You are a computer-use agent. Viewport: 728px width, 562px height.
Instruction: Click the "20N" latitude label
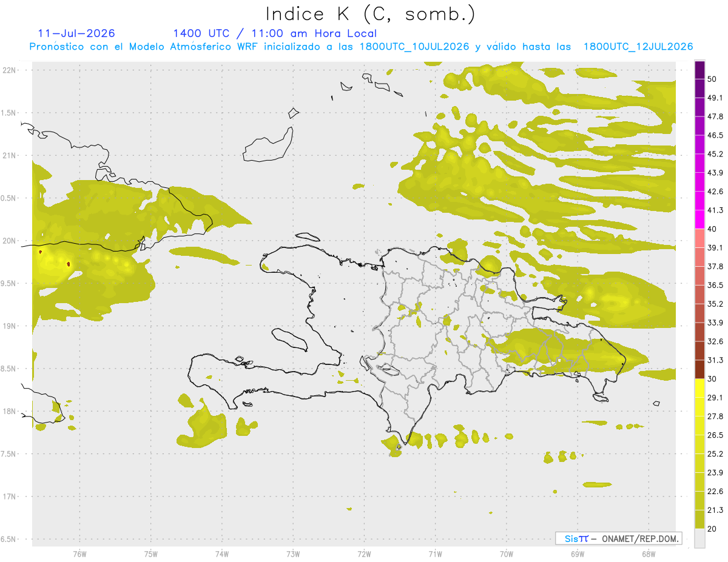point(10,241)
